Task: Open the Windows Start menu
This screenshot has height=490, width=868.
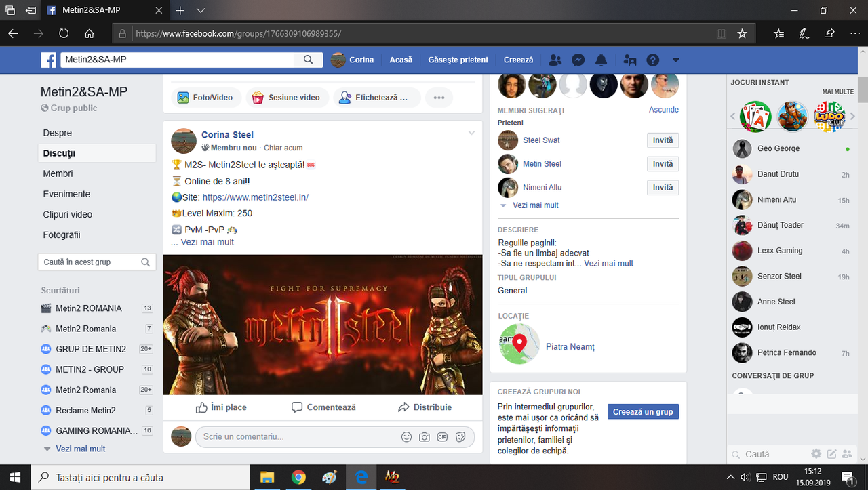Action: click(x=16, y=477)
